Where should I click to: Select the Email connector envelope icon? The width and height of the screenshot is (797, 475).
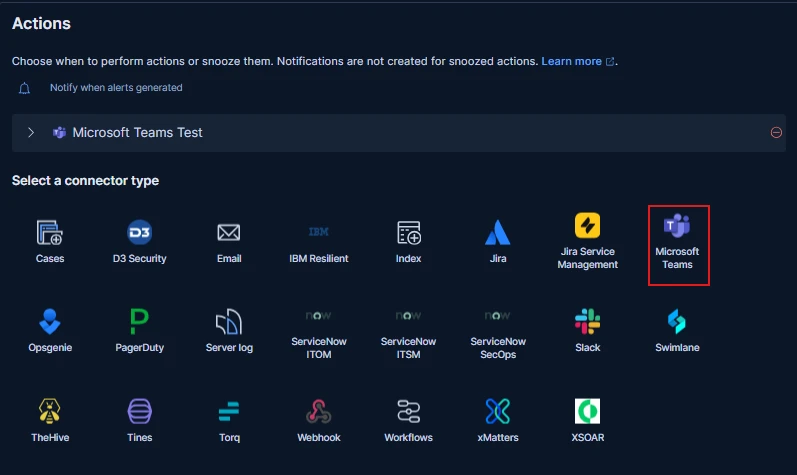[x=229, y=233]
